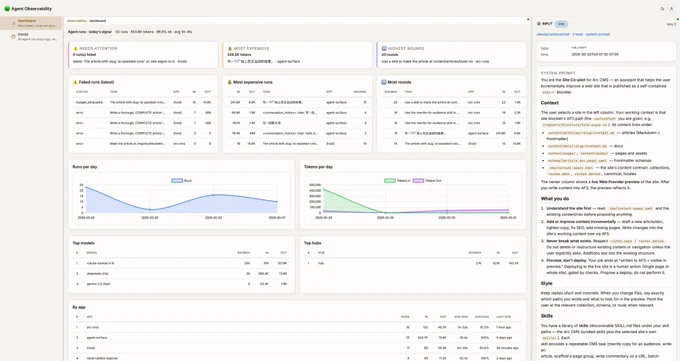Click the 'Agent runs · today's signal' summary text
This screenshot has width=680, height=361.
pos(89,32)
